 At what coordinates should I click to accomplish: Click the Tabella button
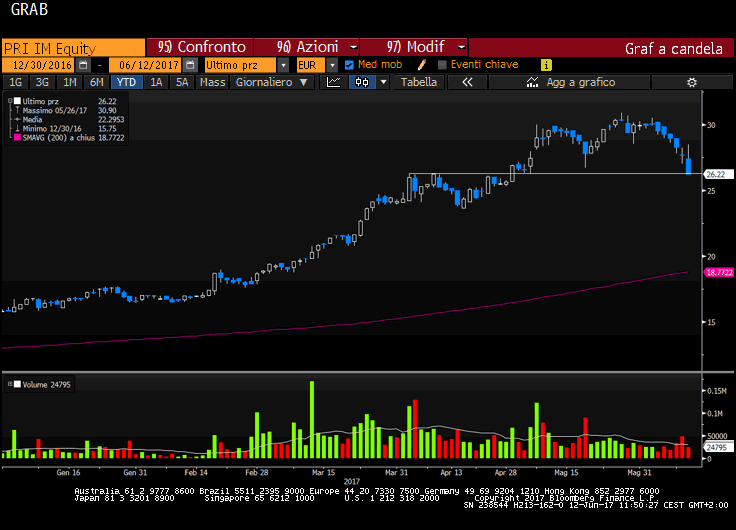(x=419, y=82)
